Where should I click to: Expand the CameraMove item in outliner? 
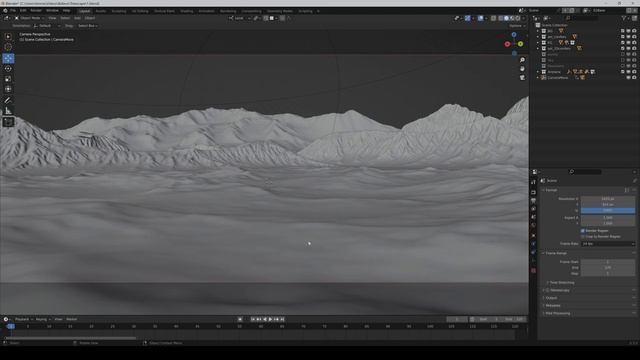538,78
